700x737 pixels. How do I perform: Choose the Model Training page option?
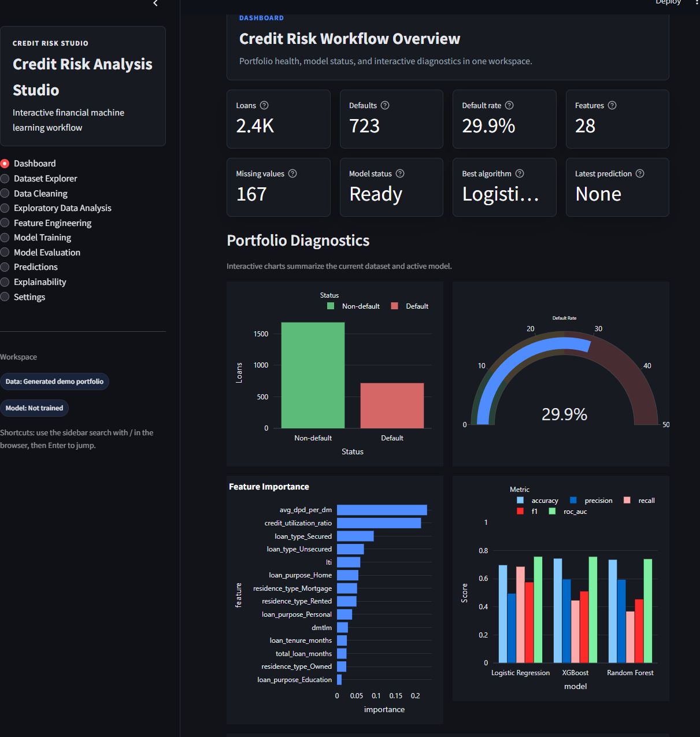point(36,238)
